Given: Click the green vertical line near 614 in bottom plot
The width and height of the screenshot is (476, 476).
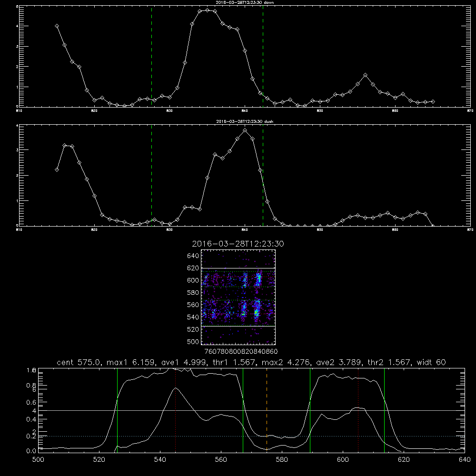Looking at the screenshot, I should [x=384, y=410].
